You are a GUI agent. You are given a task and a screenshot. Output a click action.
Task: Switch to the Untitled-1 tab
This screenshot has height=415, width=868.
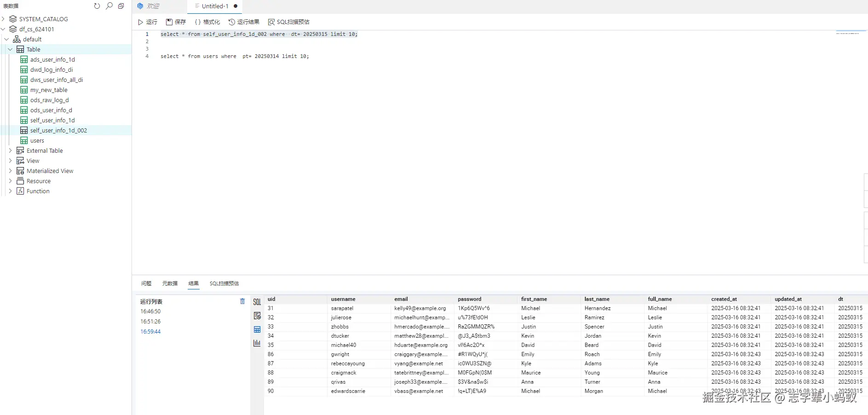[x=215, y=6]
